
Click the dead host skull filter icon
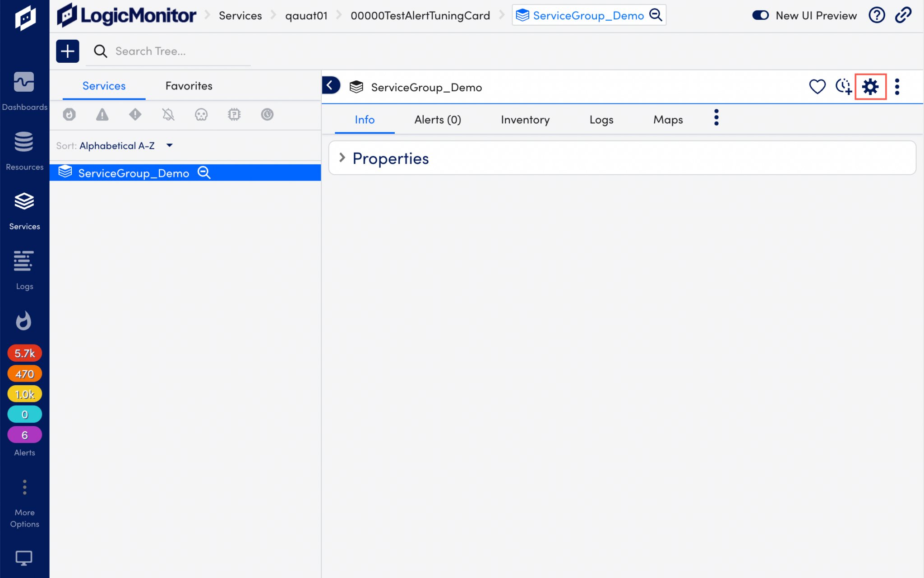point(201,115)
